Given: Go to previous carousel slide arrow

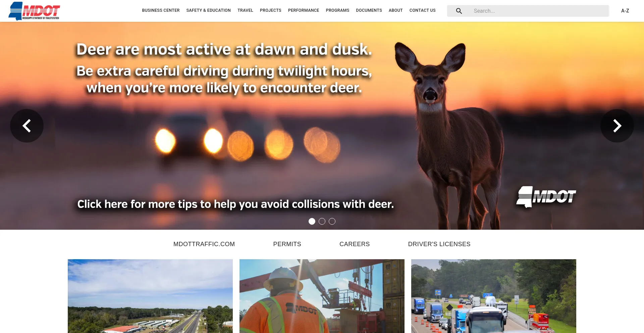Looking at the screenshot, I should (27, 126).
